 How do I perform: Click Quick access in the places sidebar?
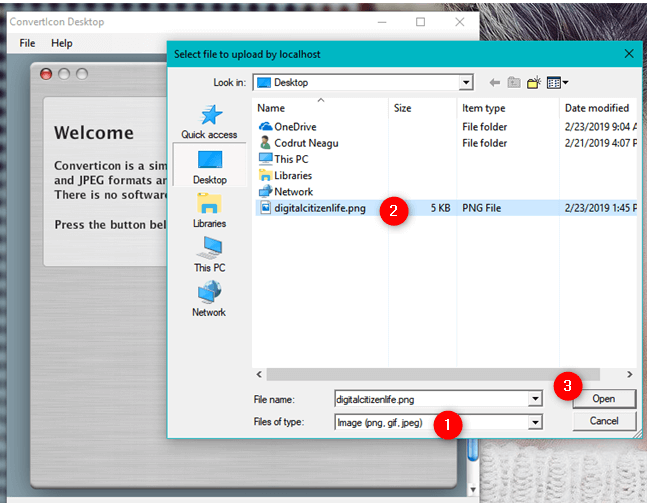[209, 122]
